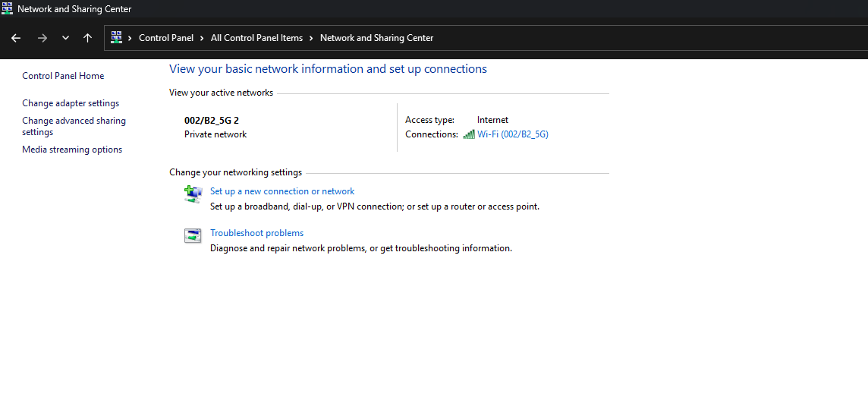
Task: Click the forward arrow navigation button
Action: point(42,38)
